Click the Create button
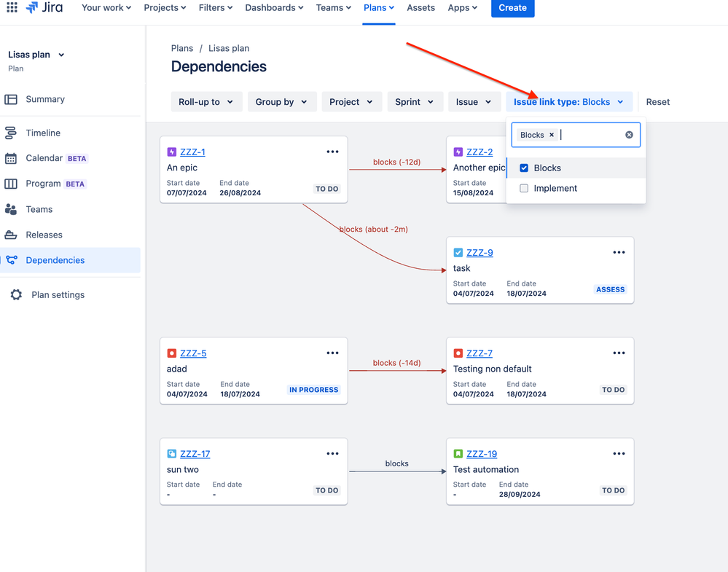Screen dimensions: 728x572 coord(512,7)
